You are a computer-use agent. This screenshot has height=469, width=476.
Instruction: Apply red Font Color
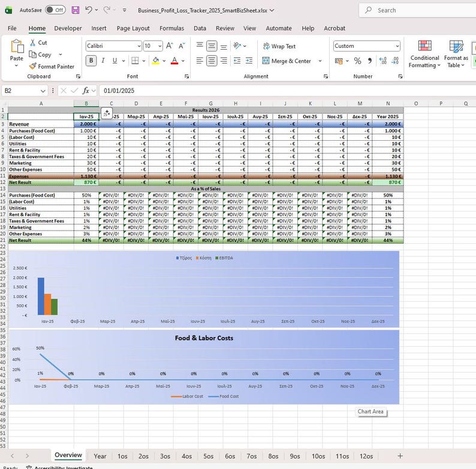click(174, 60)
